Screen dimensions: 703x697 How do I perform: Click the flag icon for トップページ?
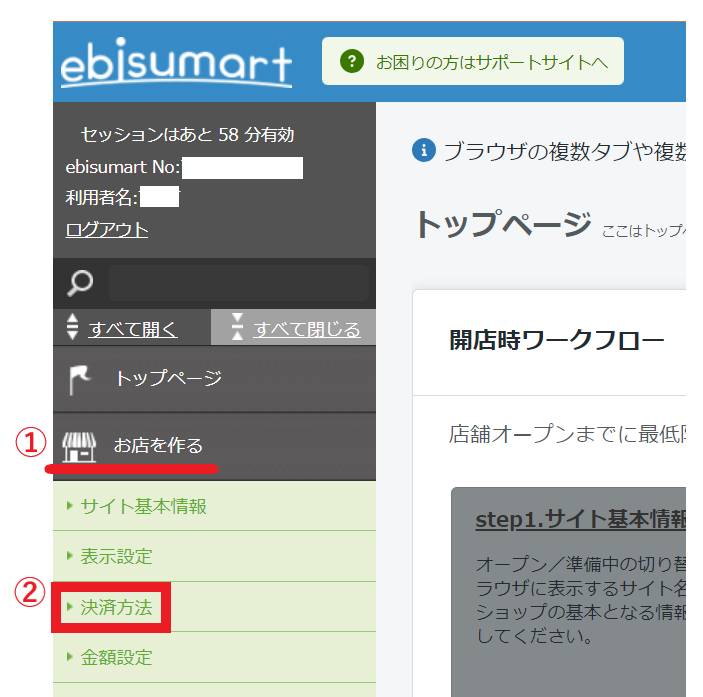click(x=79, y=379)
